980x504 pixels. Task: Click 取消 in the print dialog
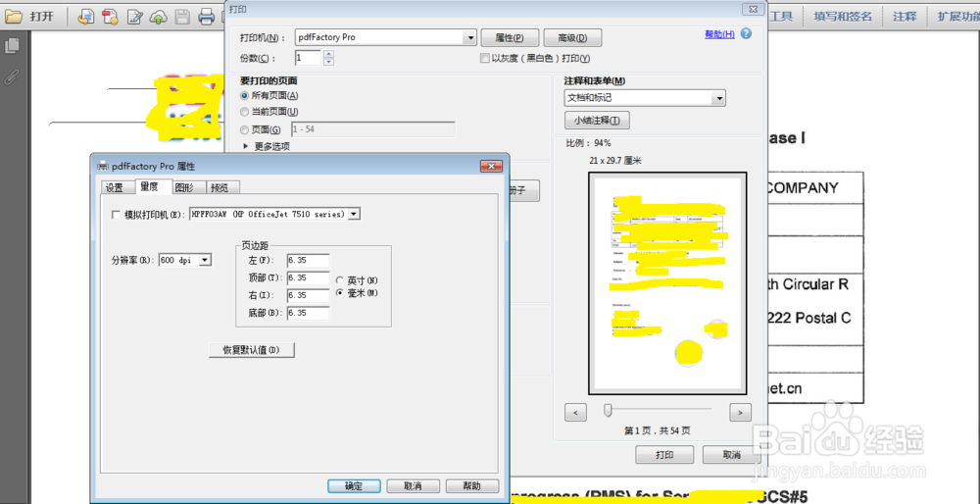tap(731, 455)
